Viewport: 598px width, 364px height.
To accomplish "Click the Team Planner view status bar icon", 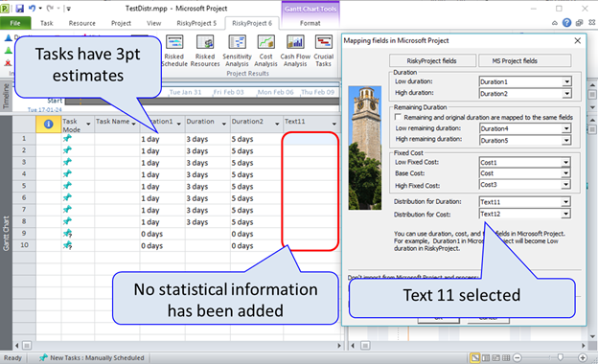I will [x=495, y=357].
